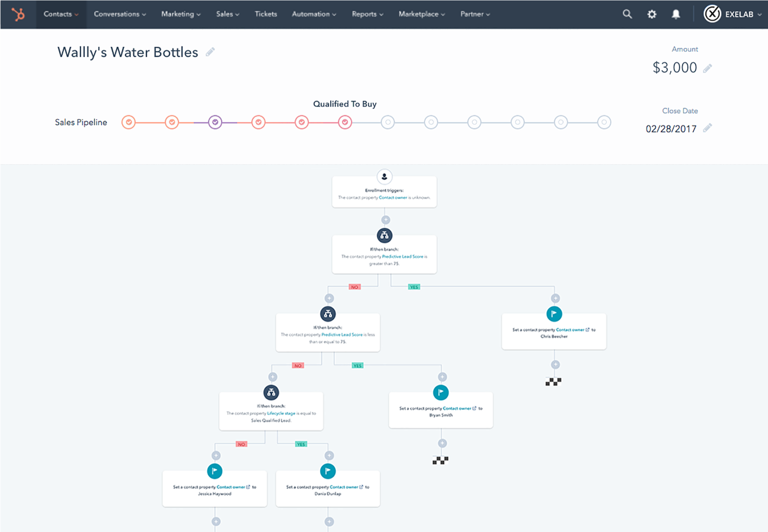768x532 pixels.
Task: Click end flag under Chris Beecher branch
Action: [x=553, y=382]
